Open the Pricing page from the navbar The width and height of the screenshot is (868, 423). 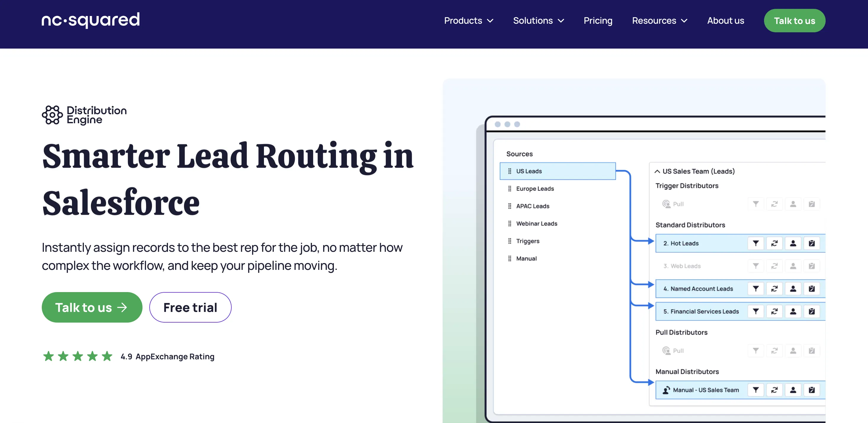tap(598, 20)
